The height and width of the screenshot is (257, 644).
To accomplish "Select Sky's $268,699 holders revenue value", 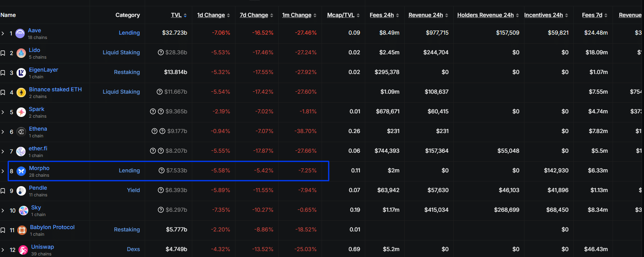I will point(507,210).
